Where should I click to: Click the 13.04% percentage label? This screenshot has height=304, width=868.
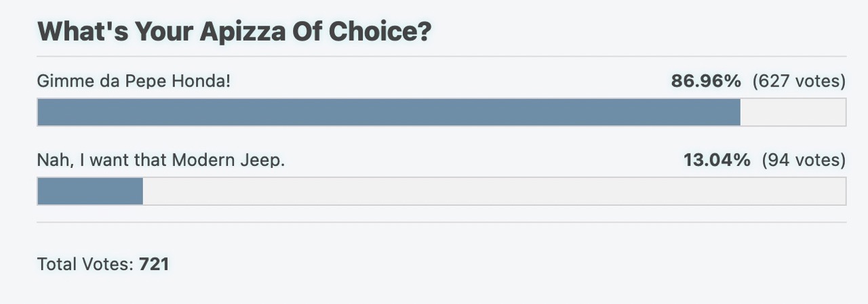pyautogui.click(x=717, y=160)
